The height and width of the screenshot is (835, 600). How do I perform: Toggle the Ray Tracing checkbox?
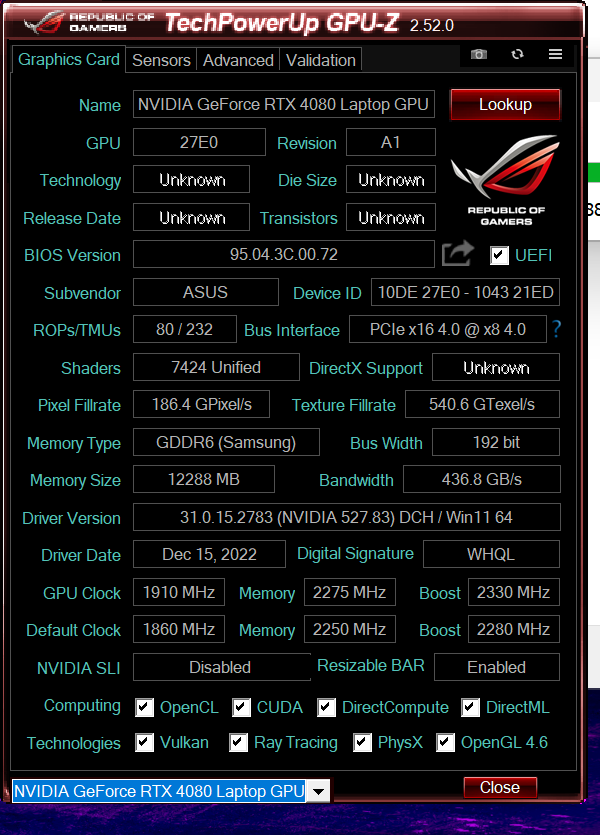(238, 743)
